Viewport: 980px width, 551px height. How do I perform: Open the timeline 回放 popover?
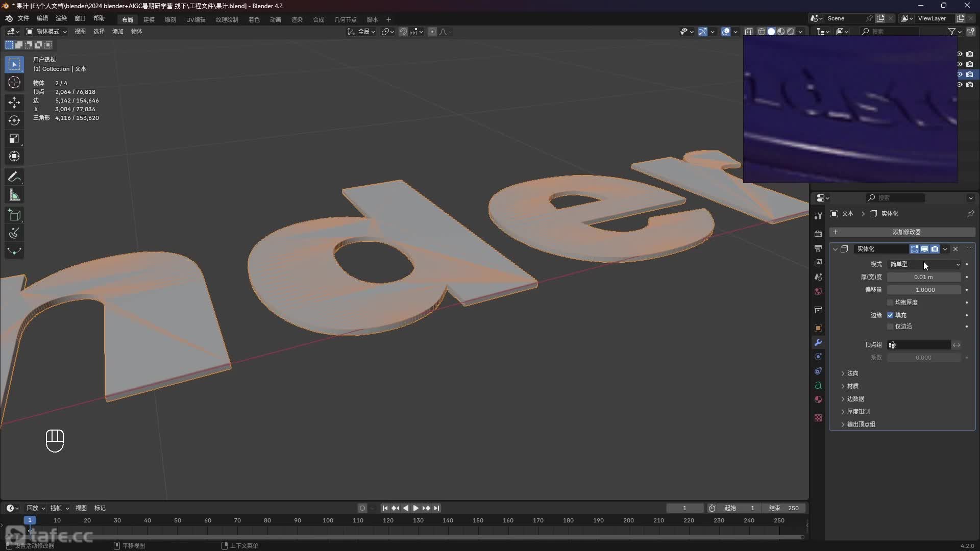(36, 508)
